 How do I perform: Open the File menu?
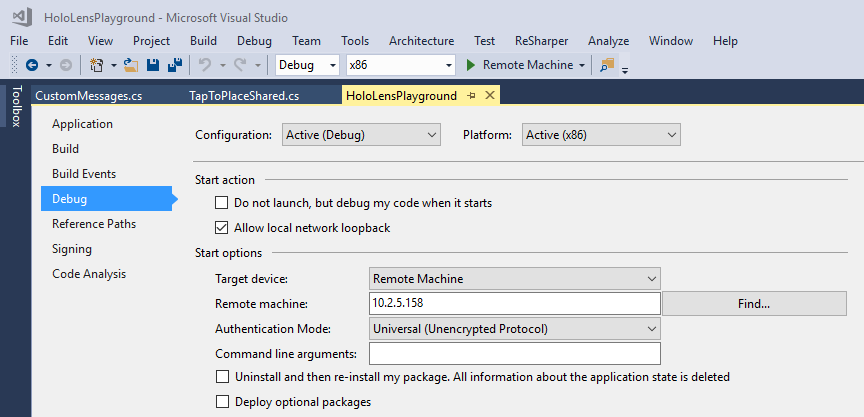[x=19, y=41]
